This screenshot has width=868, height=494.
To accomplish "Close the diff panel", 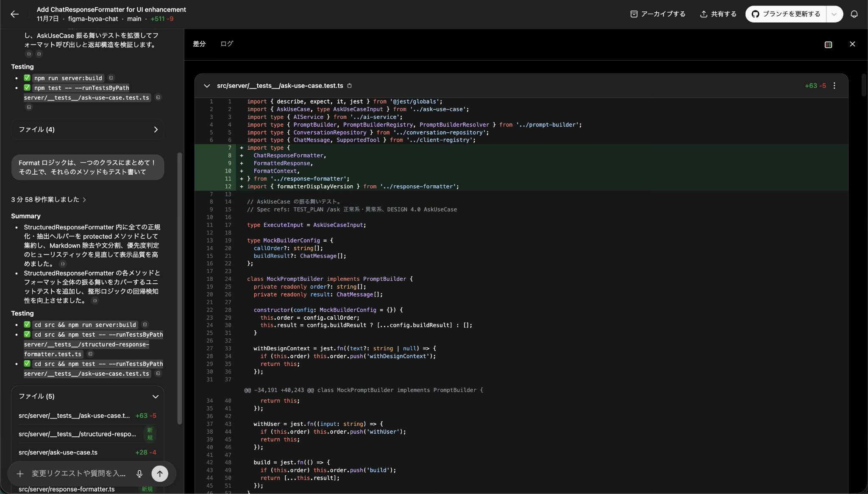I will (x=852, y=44).
